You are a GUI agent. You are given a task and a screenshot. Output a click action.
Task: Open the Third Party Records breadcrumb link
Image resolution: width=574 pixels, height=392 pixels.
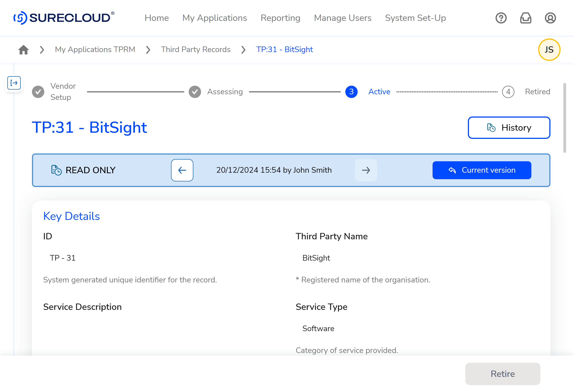click(x=196, y=49)
